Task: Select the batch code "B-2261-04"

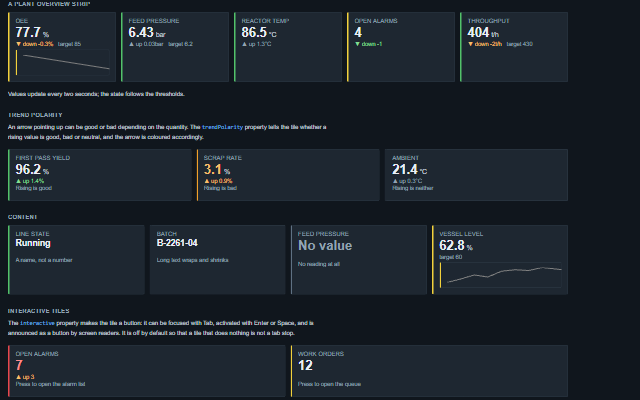Action: [x=177, y=243]
